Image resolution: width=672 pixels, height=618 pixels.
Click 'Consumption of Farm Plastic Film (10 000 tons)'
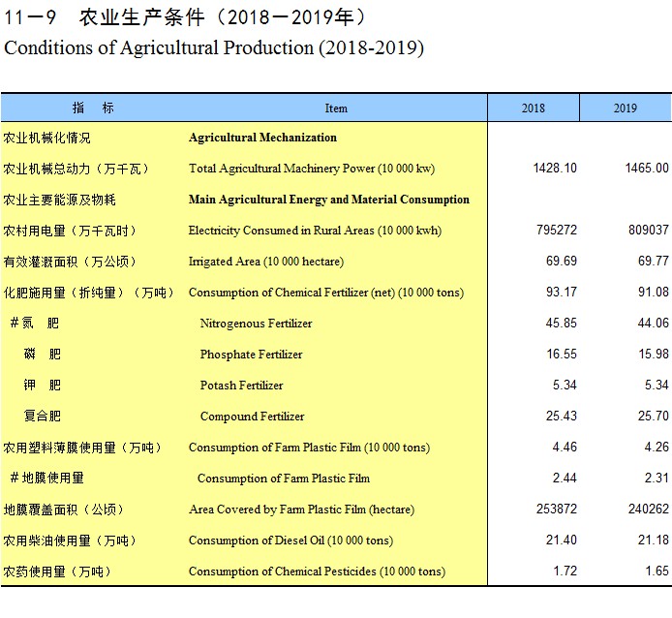pos(309,448)
